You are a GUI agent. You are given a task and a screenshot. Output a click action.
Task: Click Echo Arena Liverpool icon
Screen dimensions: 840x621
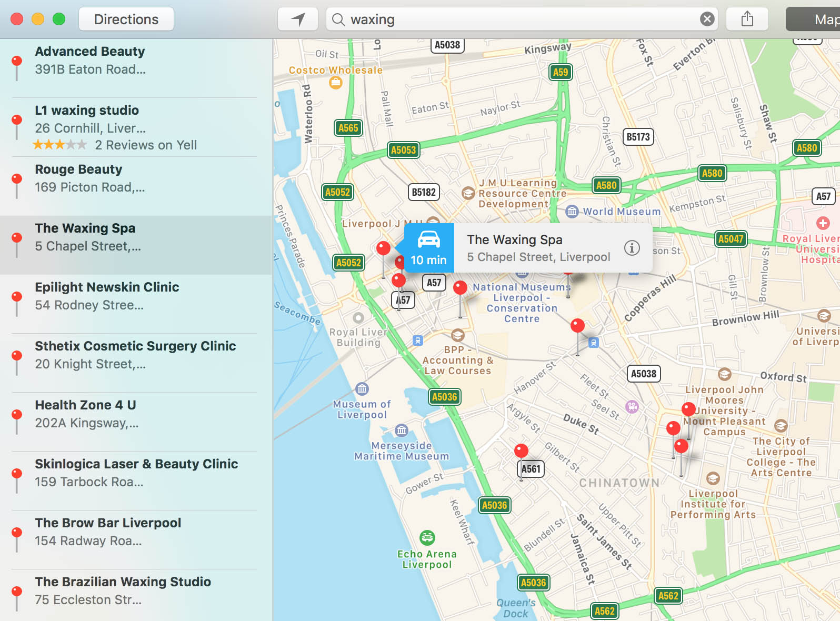pos(427,538)
